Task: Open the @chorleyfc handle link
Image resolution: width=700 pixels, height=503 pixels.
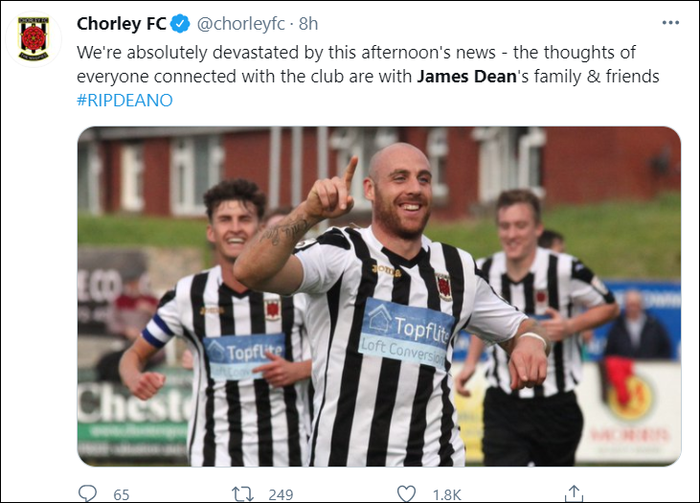Action: coord(241,24)
